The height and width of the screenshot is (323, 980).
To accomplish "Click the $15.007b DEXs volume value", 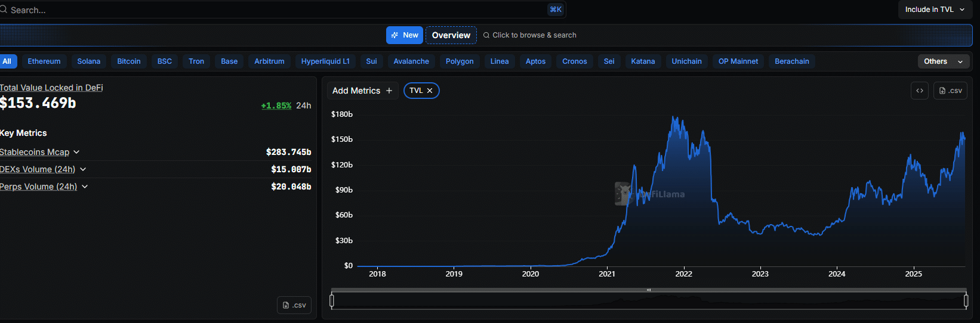I will tap(291, 169).
